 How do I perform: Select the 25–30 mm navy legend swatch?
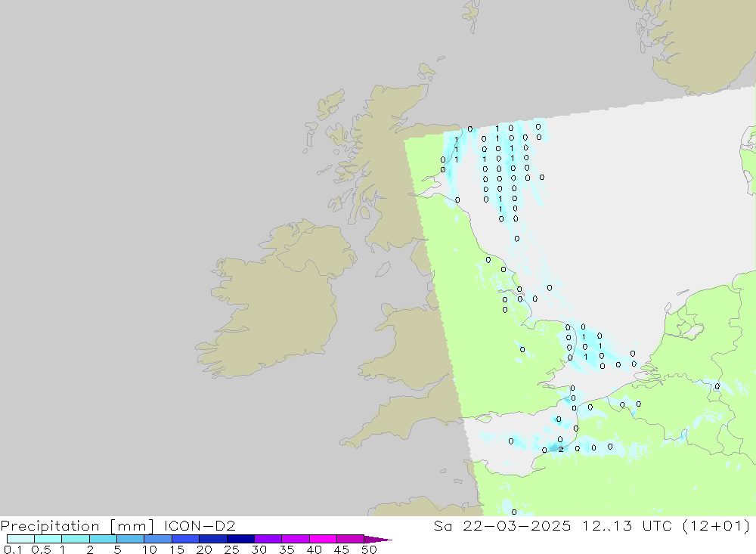click(240, 539)
